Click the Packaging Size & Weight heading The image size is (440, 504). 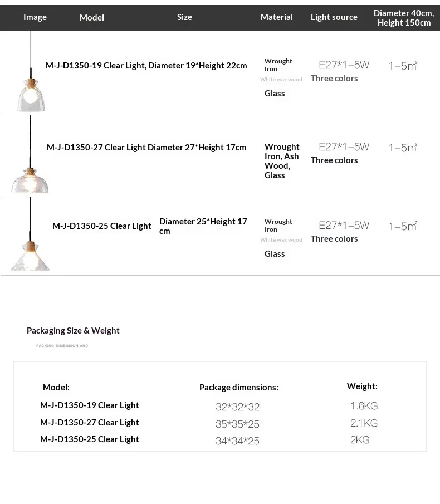(x=73, y=331)
